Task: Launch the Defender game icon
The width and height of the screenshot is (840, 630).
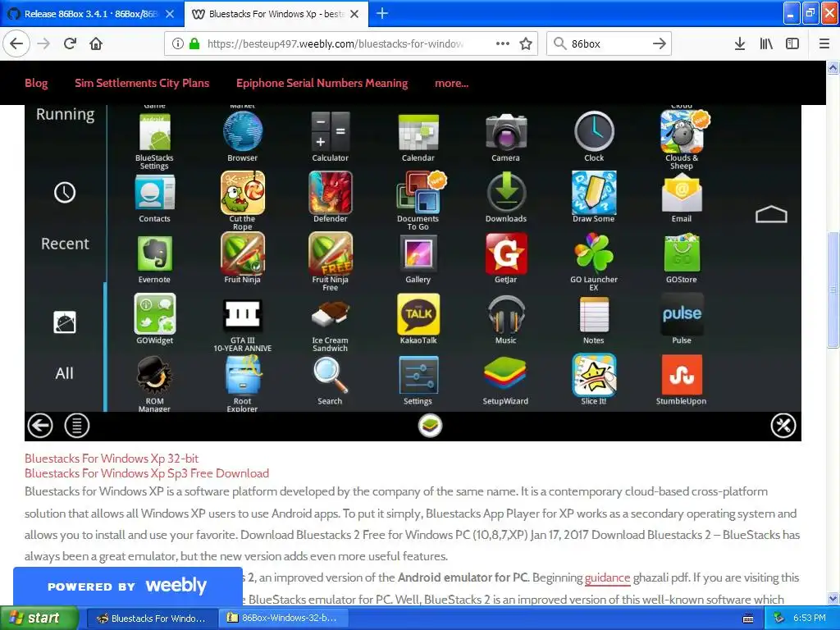Action: [x=331, y=193]
